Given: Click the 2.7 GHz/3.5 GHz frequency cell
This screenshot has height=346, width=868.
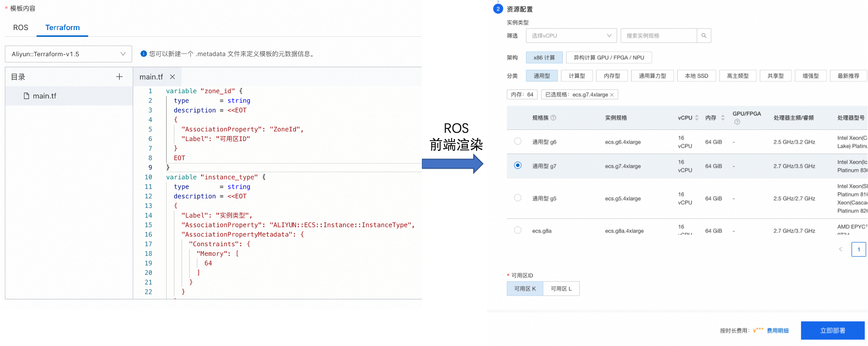Looking at the screenshot, I should tap(794, 166).
